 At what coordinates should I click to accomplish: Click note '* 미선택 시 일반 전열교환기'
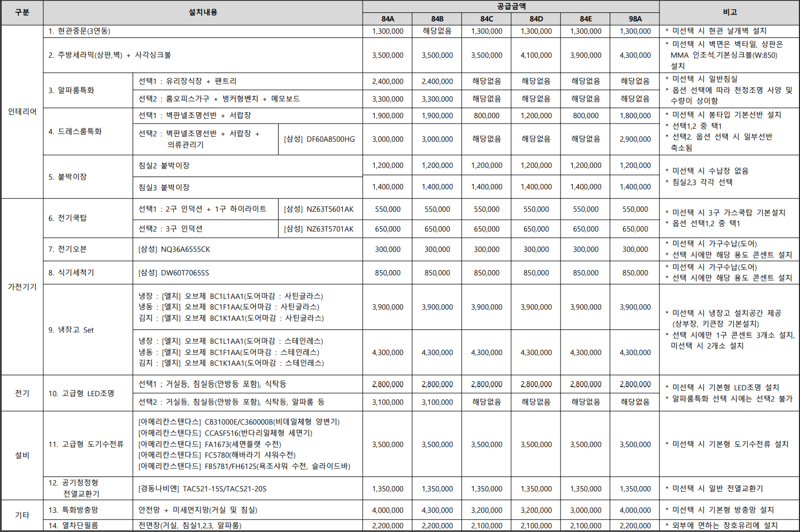click(x=714, y=488)
